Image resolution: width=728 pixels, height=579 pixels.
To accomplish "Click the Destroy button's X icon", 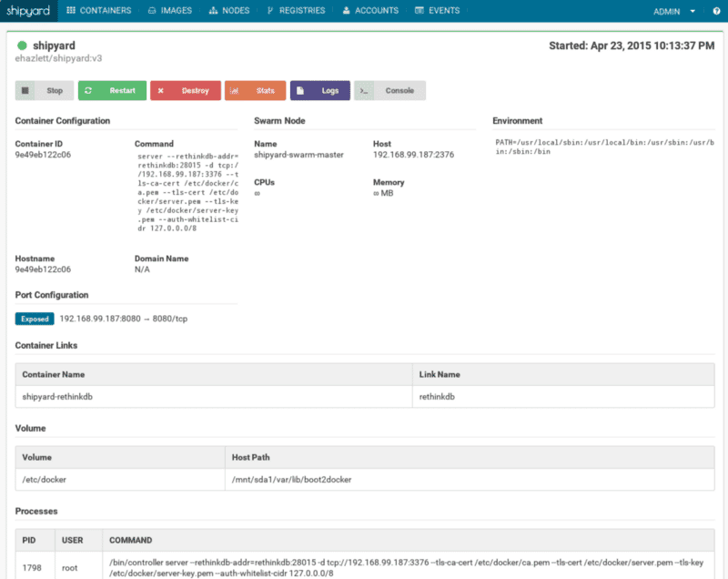I will (159, 90).
